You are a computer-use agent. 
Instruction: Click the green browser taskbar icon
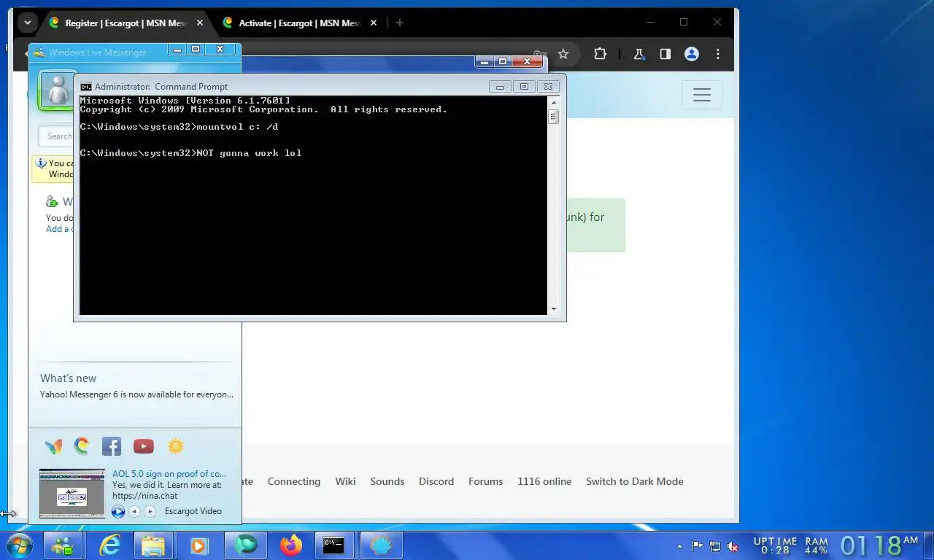[x=245, y=545]
